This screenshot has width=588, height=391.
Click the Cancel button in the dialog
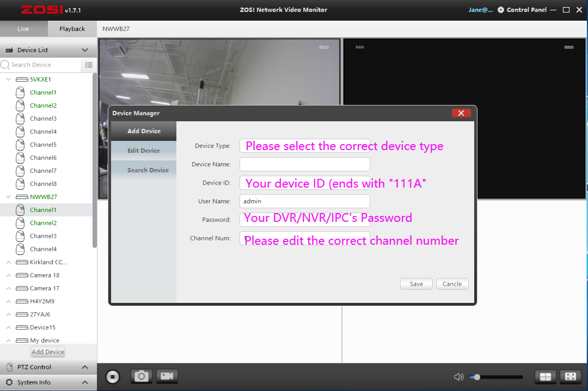(452, 284)
